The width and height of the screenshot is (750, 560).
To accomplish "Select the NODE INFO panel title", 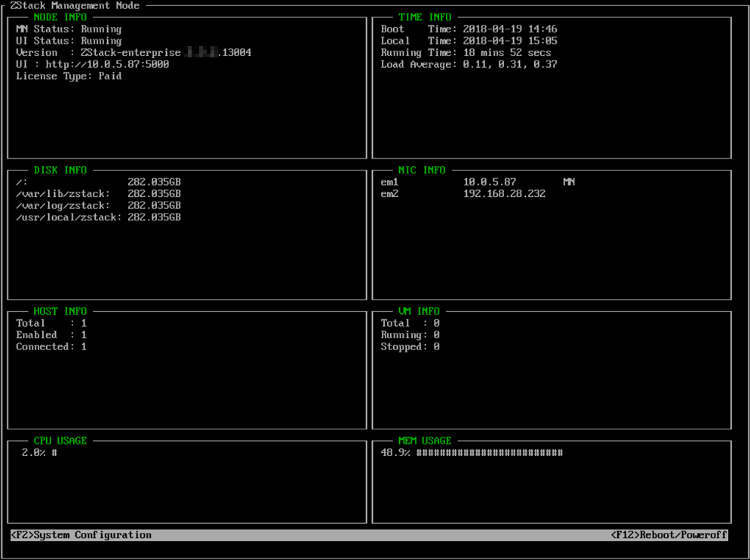I will point(60,17).
